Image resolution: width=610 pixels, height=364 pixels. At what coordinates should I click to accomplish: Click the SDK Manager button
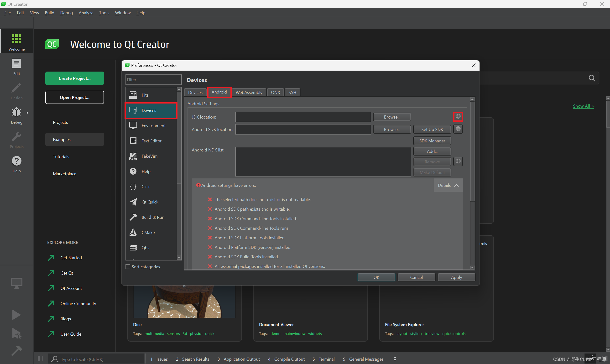(x=432, y=141)
